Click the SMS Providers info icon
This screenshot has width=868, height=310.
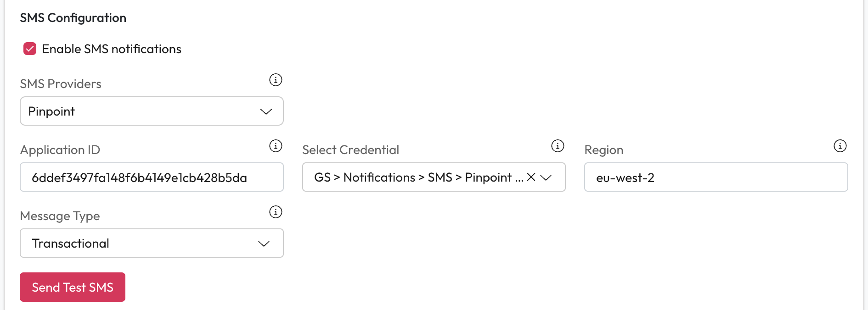click(x=276, y=80)
